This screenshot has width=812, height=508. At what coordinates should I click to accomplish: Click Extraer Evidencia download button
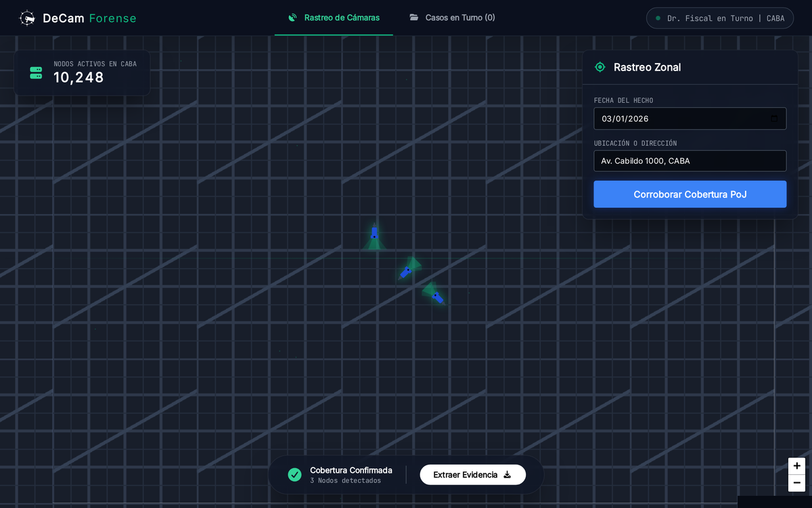(x=473, y=475)
